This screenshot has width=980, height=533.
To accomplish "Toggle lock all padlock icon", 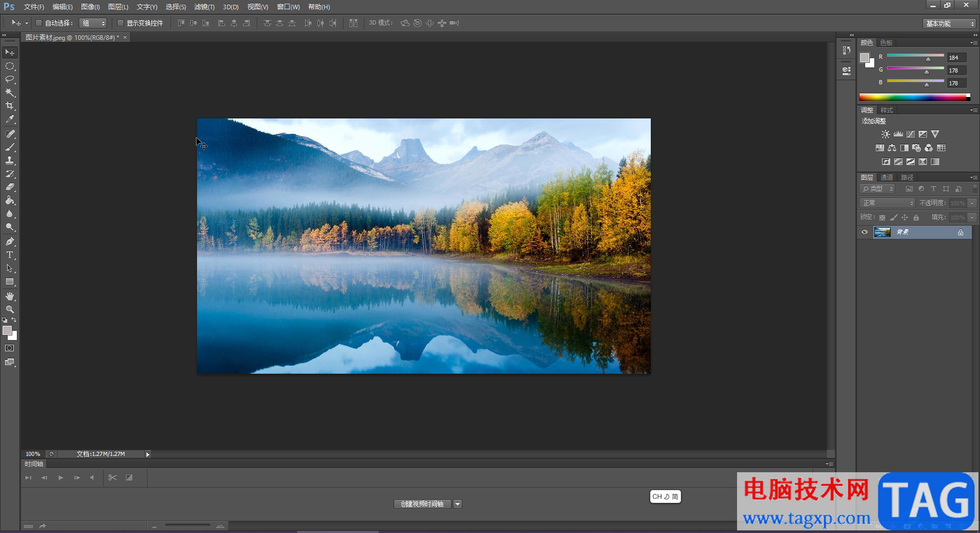I will 916,217.
